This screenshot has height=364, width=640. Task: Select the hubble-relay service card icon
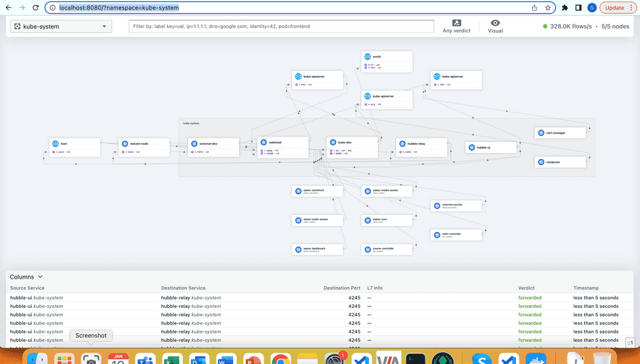[x=402, y=143]
